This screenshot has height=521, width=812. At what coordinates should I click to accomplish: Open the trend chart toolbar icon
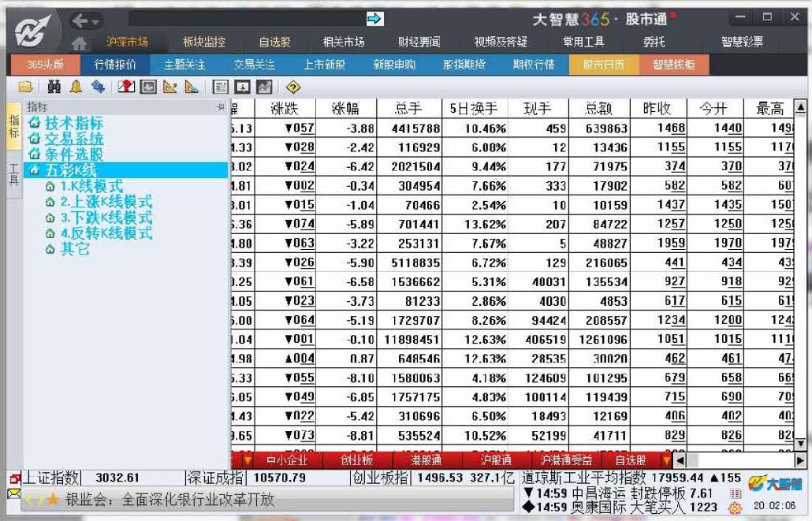point(265,87)
